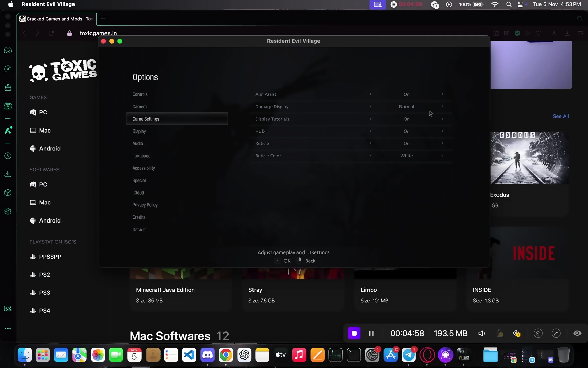
Task: Click the game controller icon in browser sidebar
Action: pyautogui.click(x=8, y=51)
